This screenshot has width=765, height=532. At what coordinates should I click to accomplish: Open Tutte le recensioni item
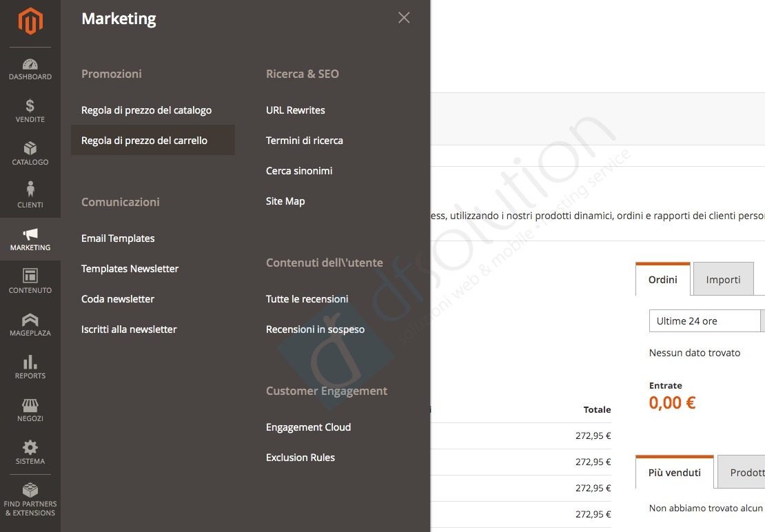click(x=307, y=299)
